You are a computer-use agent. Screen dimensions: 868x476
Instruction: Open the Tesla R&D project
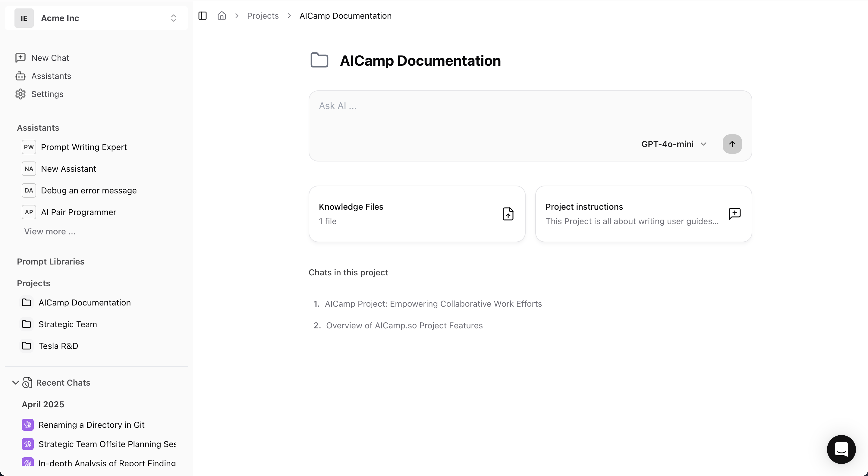58,346
